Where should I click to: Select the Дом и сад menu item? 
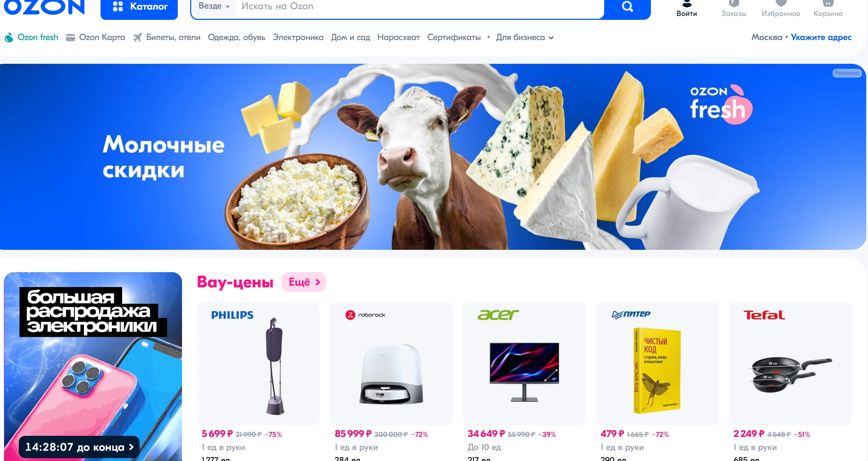pos(350,38)
